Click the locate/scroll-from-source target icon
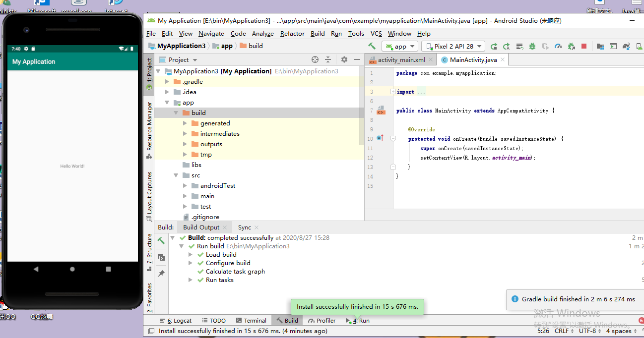644x338 pixels. tap(315, 59)
